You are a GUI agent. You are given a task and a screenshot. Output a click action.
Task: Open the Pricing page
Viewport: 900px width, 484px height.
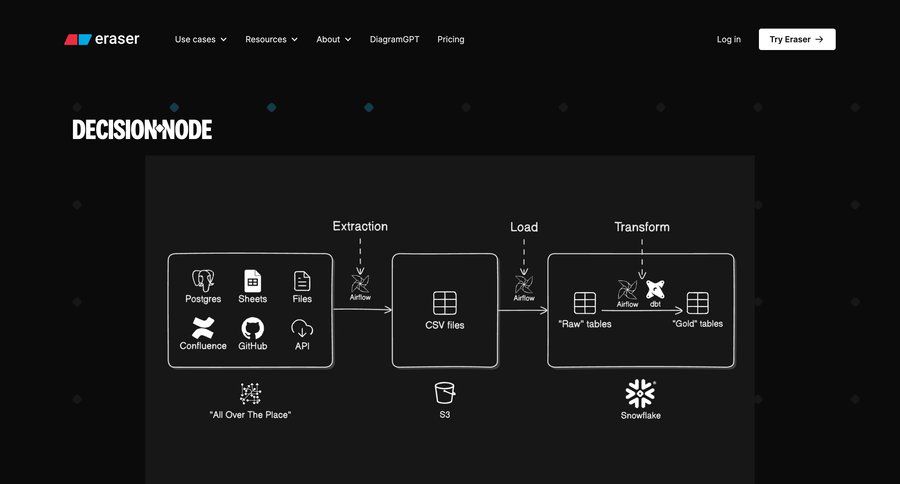451,40
